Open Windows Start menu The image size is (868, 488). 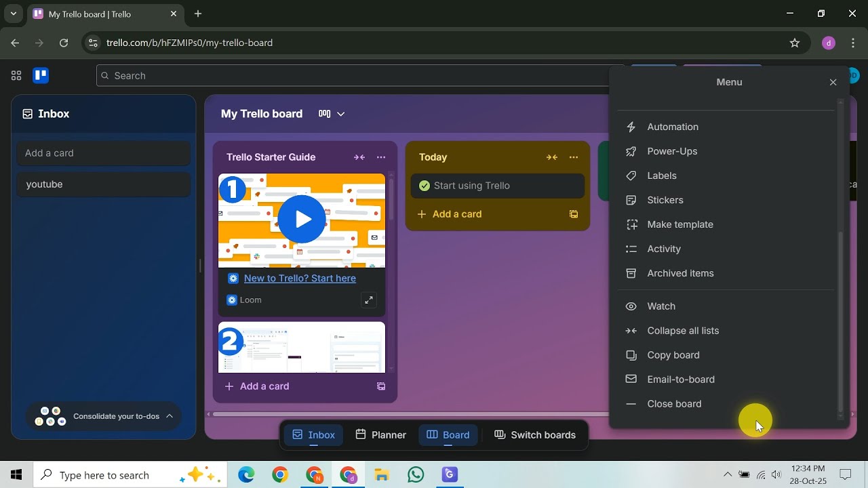pos(16,475)
